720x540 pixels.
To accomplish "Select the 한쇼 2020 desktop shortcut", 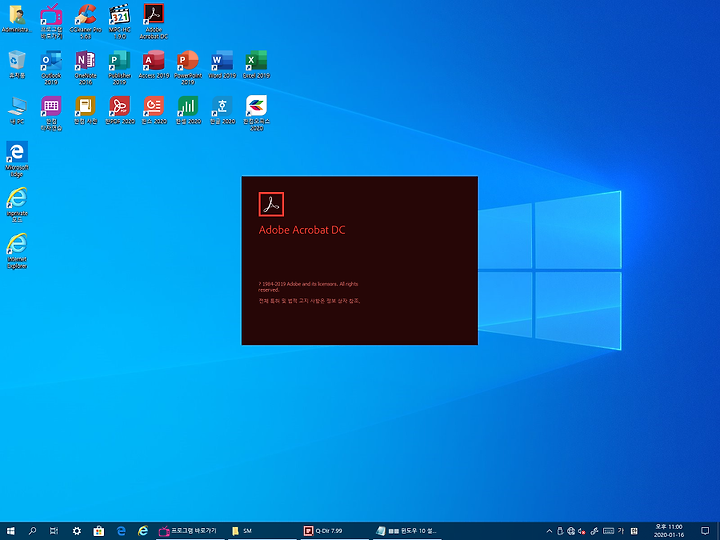I will (154, 110).
